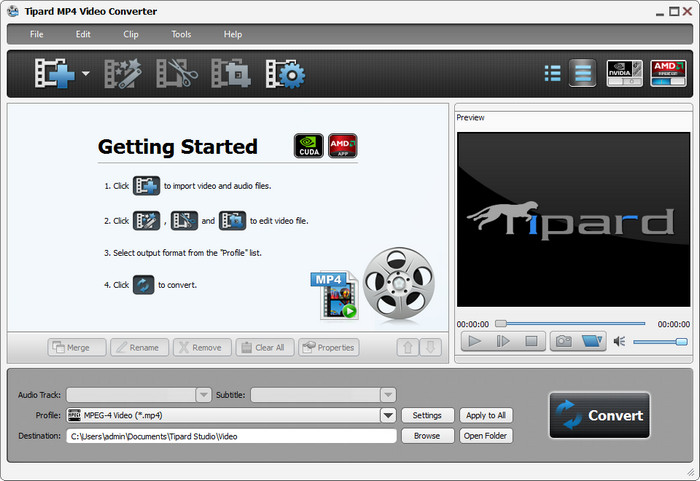Switch to detailed list view
Image resolution: width=700 pixels, height=481 pixels.
pos(583,73)
